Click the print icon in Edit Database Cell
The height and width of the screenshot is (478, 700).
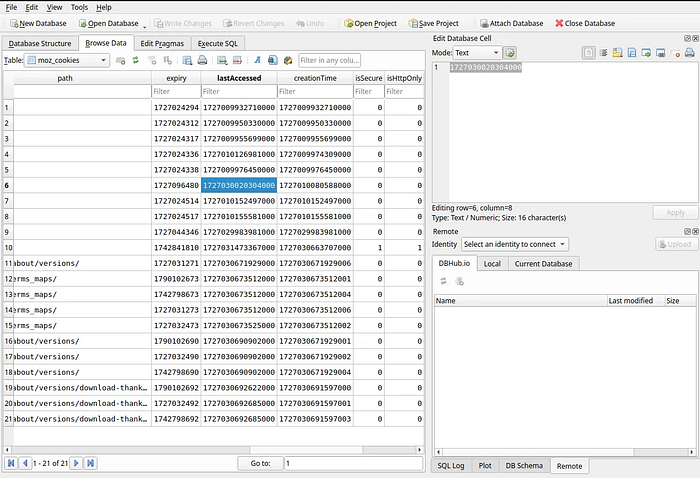click(690, 53)
